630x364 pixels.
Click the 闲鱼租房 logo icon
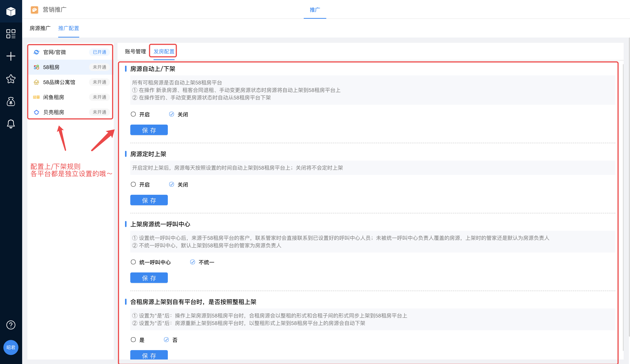(36, 97)
